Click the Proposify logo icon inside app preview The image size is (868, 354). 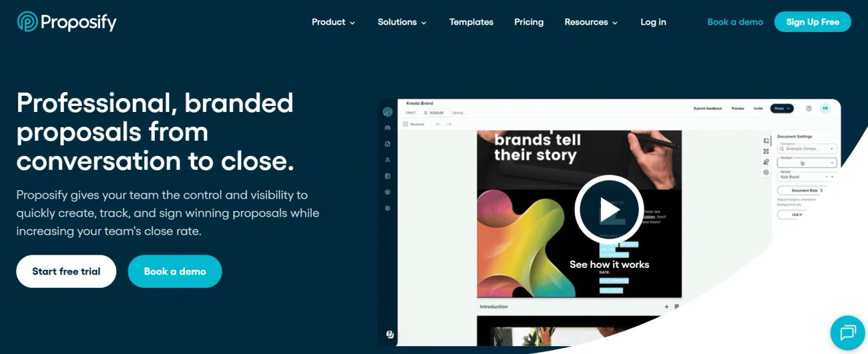coord(388,112)
